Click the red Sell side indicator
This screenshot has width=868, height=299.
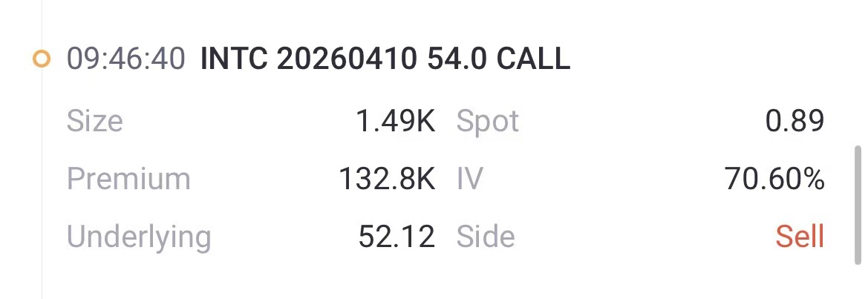(x=800, y=237)
